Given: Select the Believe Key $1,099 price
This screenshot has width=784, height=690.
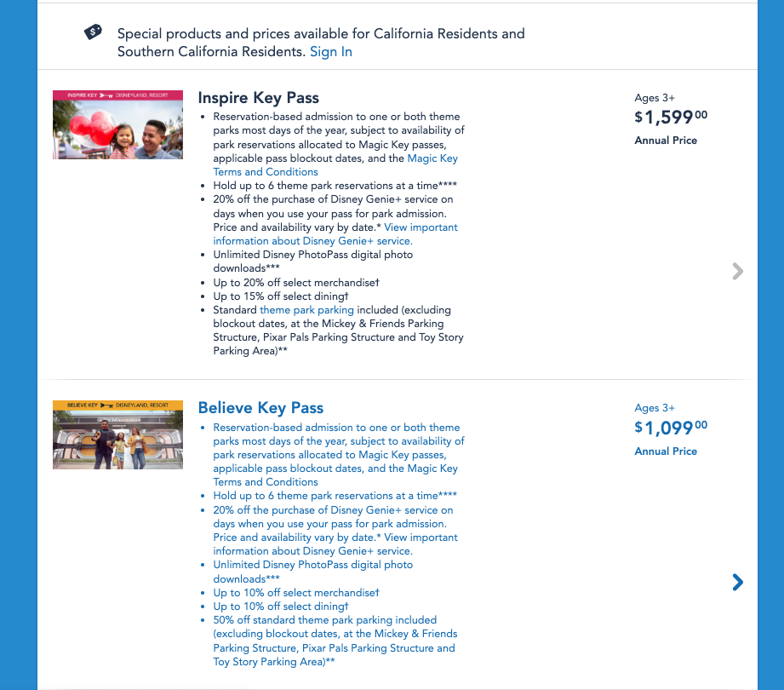Looking at the screenshot, I should coord(671,428).
